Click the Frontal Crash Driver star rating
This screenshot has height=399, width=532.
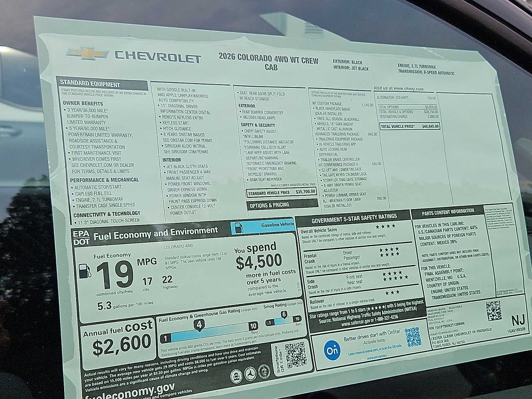click(x=389, y=249)
